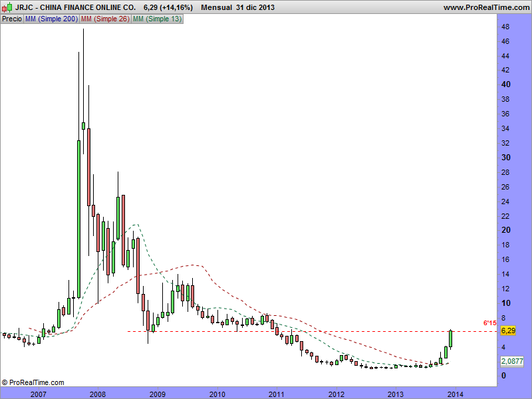Click the 6,29 current price tag
The width and height of the screenshot is (532, 399).
click(x=508, y=331)
